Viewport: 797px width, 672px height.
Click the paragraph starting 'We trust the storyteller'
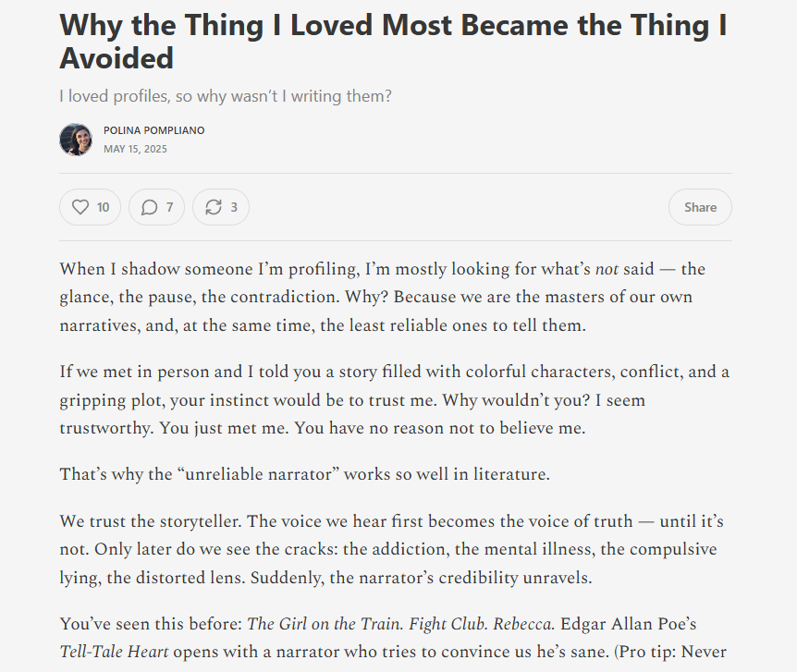[391, 549]
